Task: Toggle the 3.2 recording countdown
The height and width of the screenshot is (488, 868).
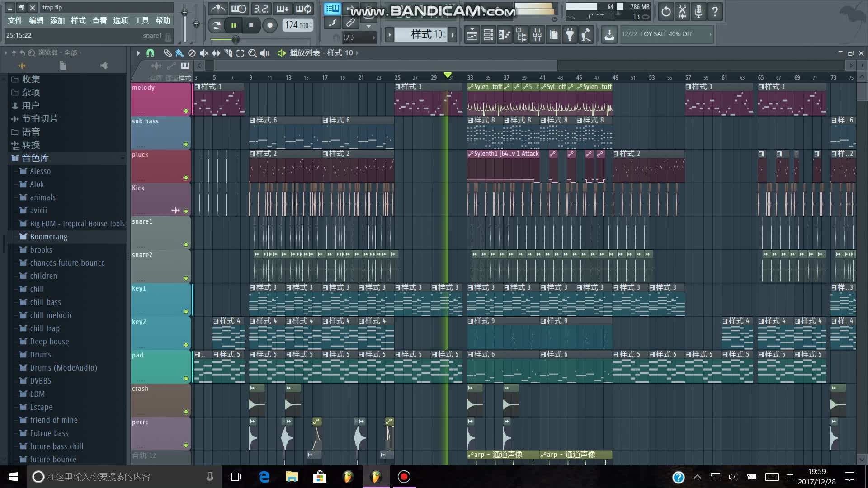Action: click(260, 9)
